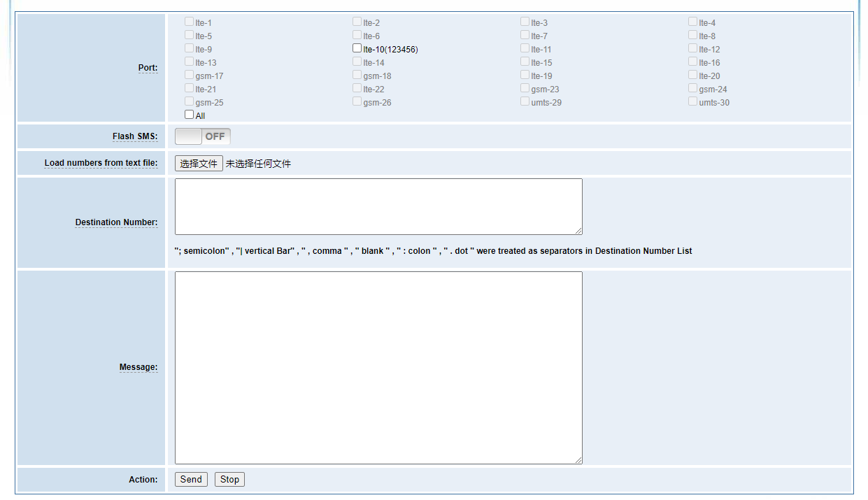Select the lte-21 port checkbox
This screenshot has width=868, height=500.
click(190, 88)
